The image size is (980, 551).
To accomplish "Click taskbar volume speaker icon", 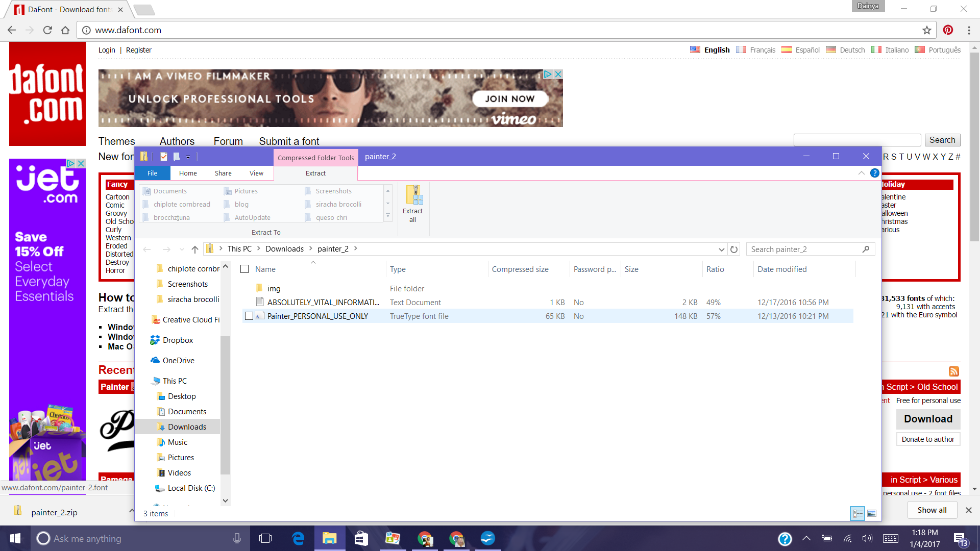I will (867, 538).
